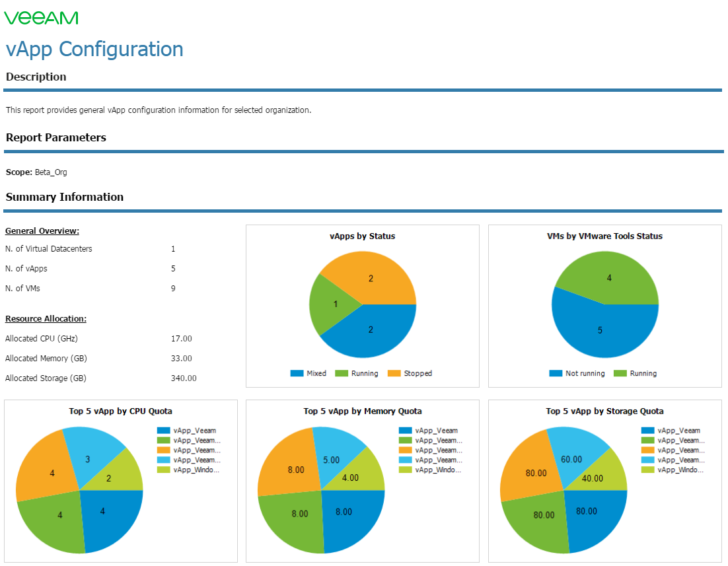Click the Mixed legend label
The width and height of the screenshot is (728, 566).
(316, 373)
